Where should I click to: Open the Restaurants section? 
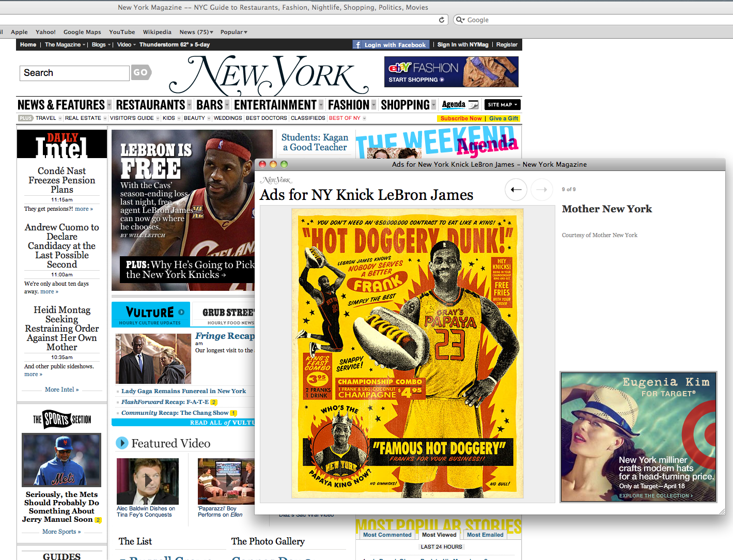[x=150, y=105]
